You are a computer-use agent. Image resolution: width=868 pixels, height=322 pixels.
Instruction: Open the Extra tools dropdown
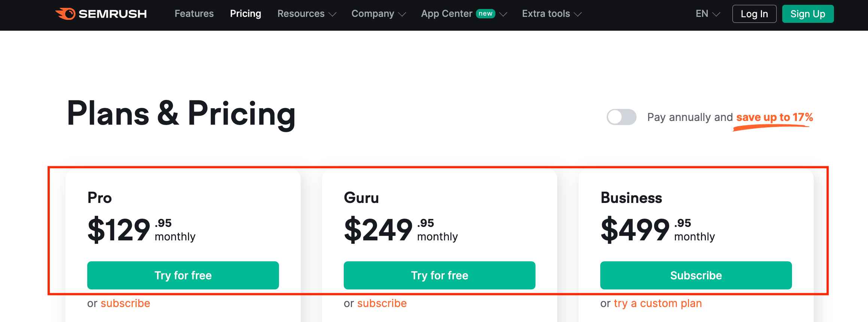[x=551, y=14]
